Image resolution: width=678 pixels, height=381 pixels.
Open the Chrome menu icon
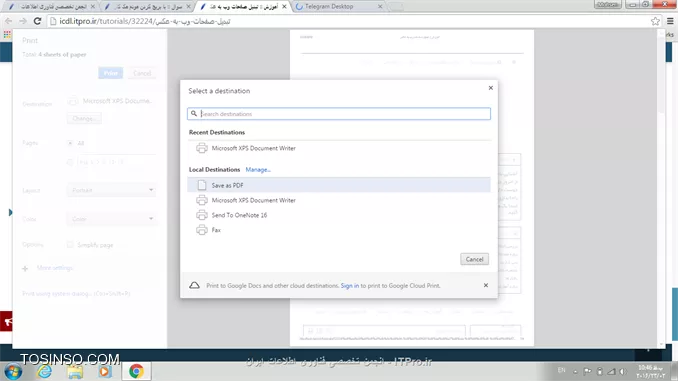670,21
